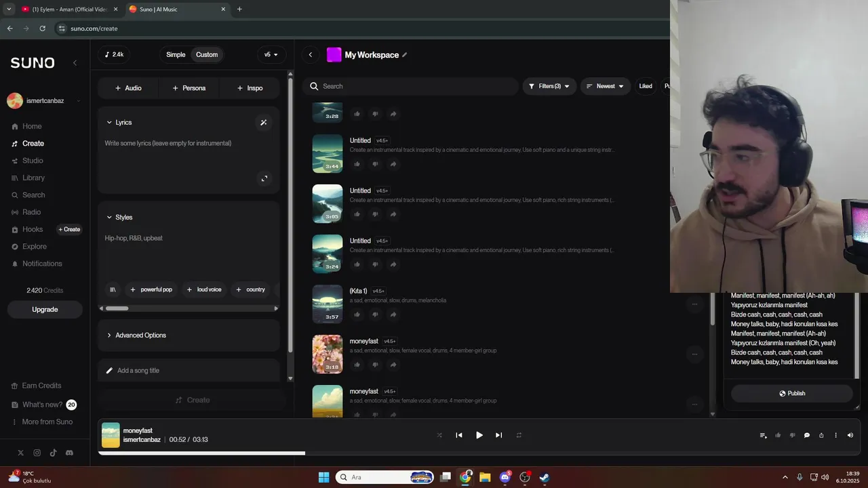Add a Persona

(189, 88)
